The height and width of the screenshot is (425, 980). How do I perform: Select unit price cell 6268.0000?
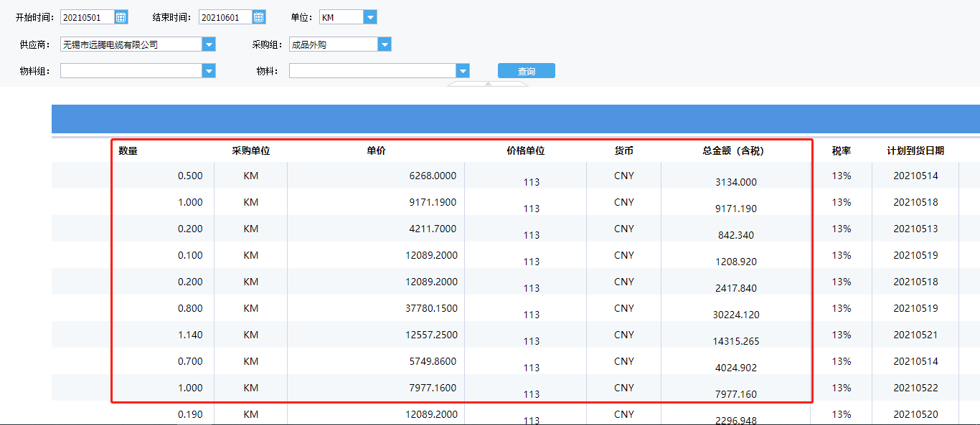click(x=433, y=176)
